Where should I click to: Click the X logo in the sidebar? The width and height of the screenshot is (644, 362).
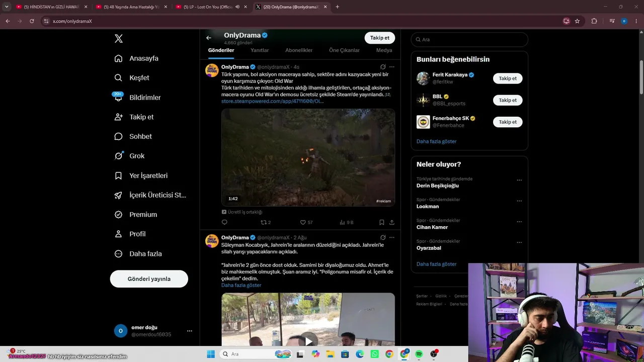pyautogui.click(x=118, y=39)
